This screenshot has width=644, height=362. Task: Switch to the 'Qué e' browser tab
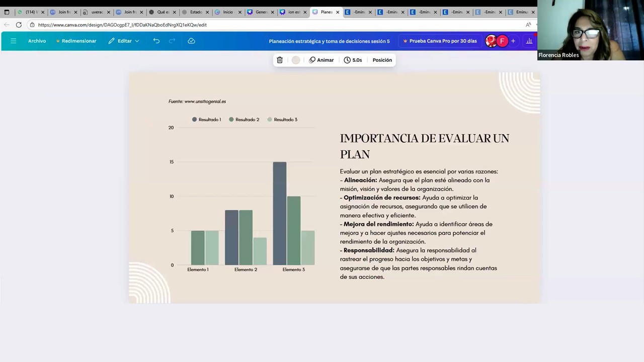click(x=161, y=12)
